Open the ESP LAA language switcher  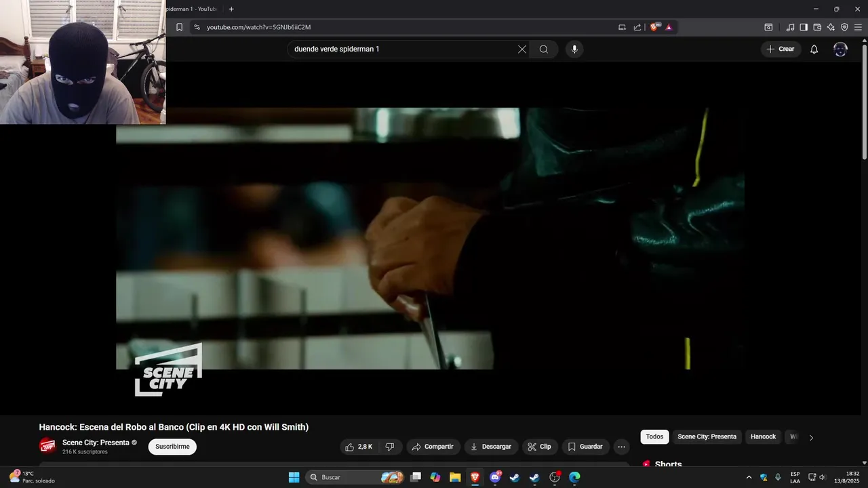pos(795,477)
